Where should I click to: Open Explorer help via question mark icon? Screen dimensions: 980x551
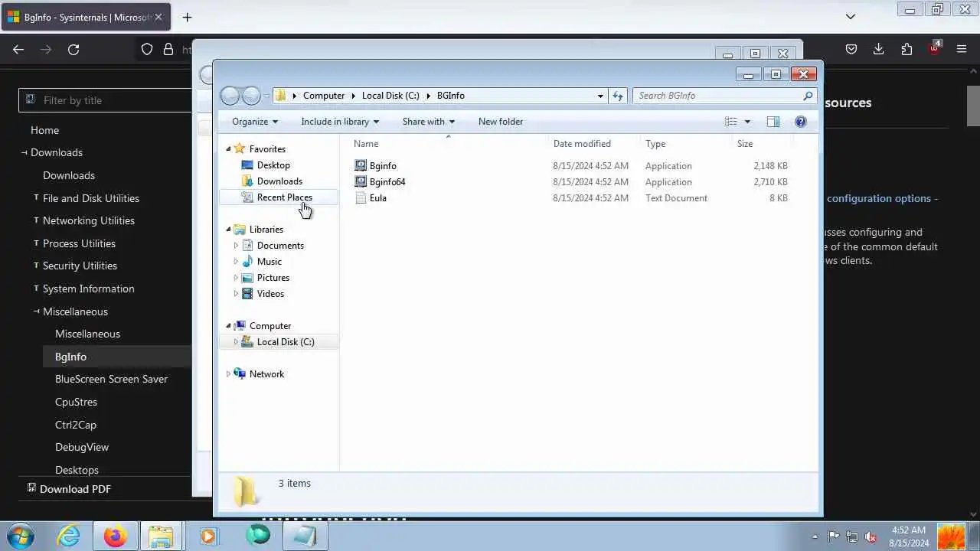pyautogui.click(x=801, y=122)
